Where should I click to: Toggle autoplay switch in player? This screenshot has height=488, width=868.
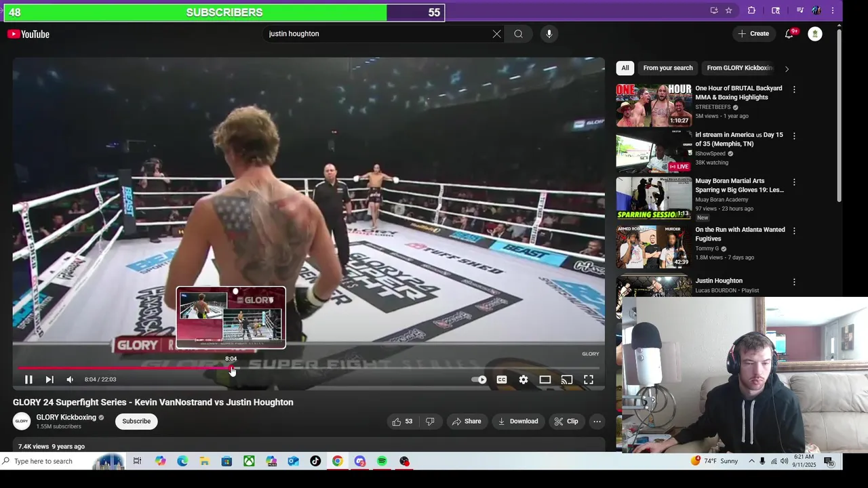point(479,380)
